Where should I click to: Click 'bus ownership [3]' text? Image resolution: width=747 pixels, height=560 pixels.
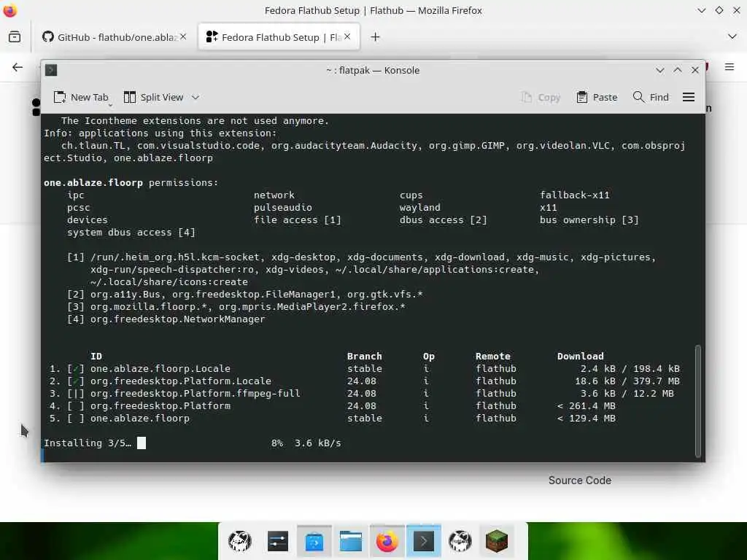click(x=589, y=220)
